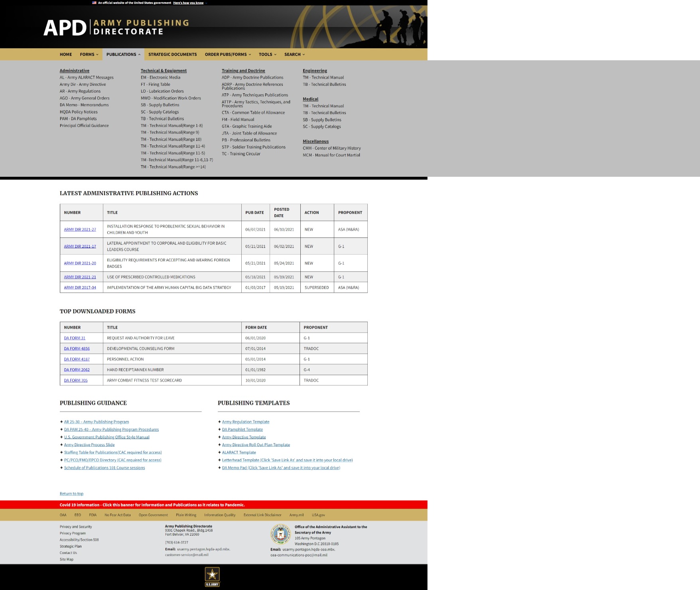
Task: Click the red Covid 19 information banner
Action: [x=214, y=505]
